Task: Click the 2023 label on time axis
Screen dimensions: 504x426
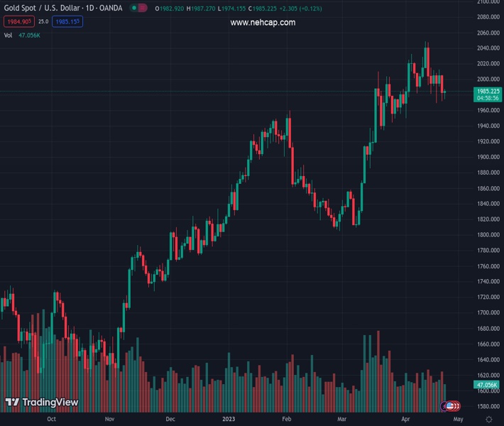Action: coord(229,419)
